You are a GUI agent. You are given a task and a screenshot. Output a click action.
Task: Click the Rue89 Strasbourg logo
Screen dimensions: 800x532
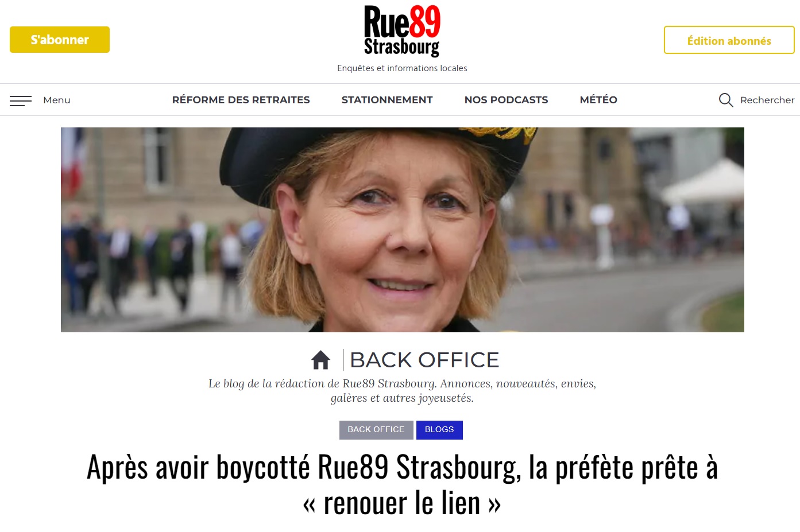coord(402,31)
